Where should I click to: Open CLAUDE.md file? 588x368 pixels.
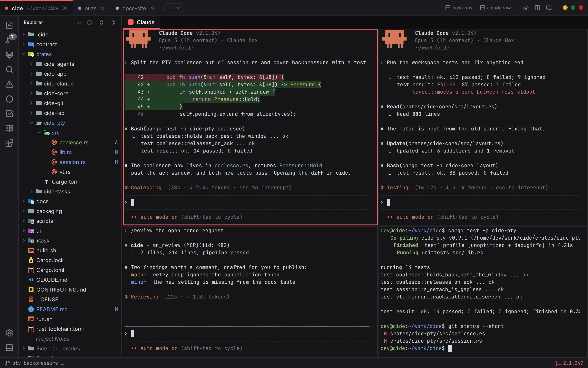coord(52,280)
